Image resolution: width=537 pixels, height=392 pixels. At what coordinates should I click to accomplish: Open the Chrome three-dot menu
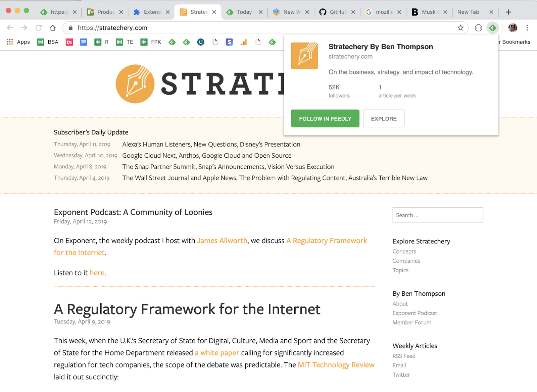coord(527,28)
